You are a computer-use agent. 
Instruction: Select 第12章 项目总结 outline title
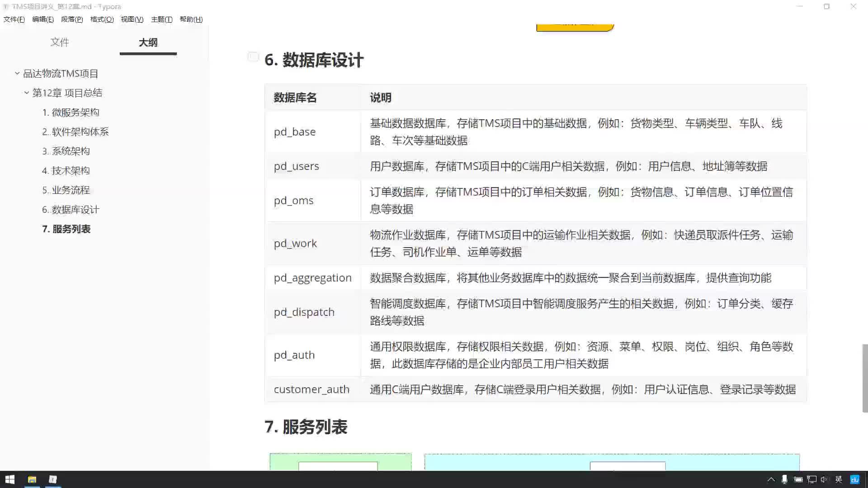point(67,93)
